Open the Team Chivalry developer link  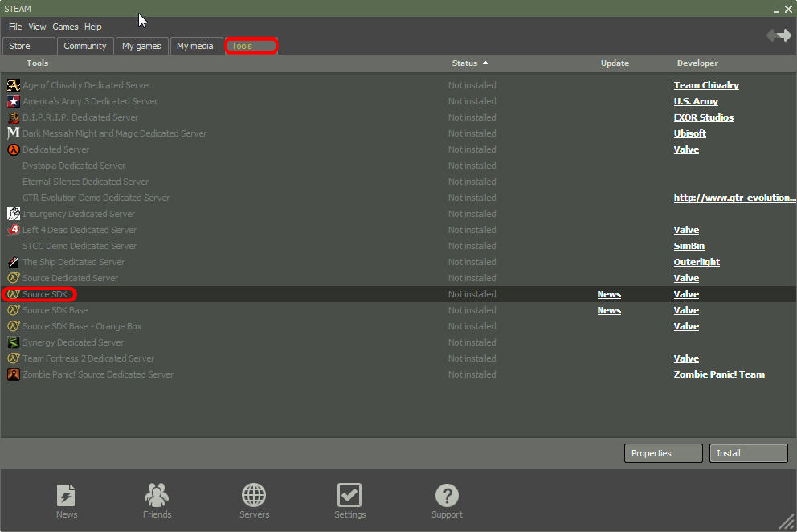(706, 85)
